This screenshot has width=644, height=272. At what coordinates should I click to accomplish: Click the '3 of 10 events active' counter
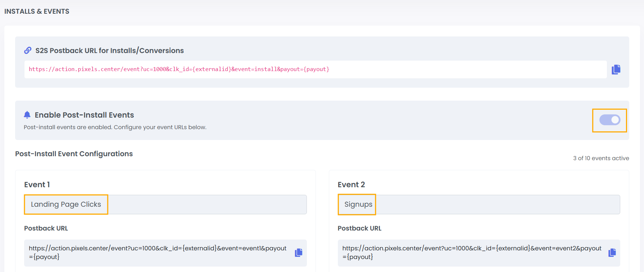601,158
